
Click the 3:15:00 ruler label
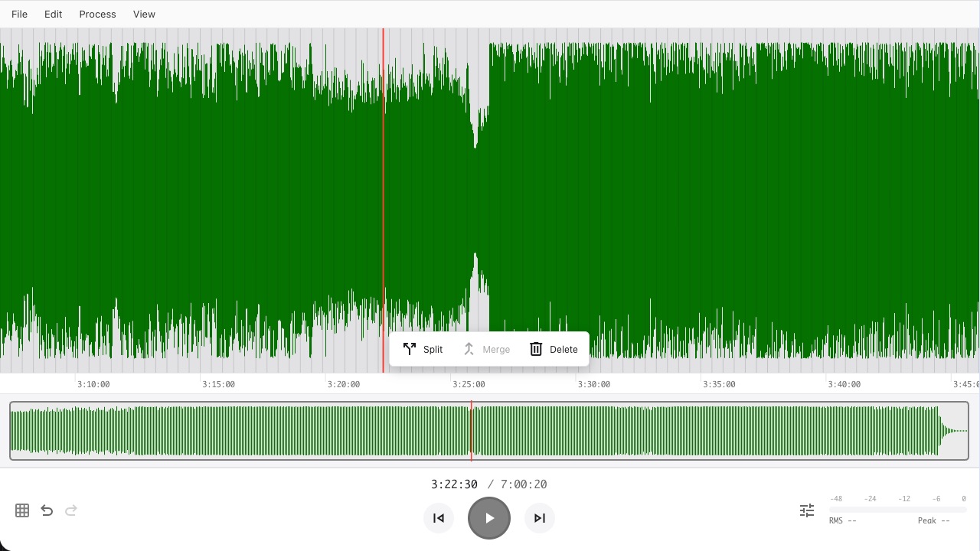(x=219, y=384)
